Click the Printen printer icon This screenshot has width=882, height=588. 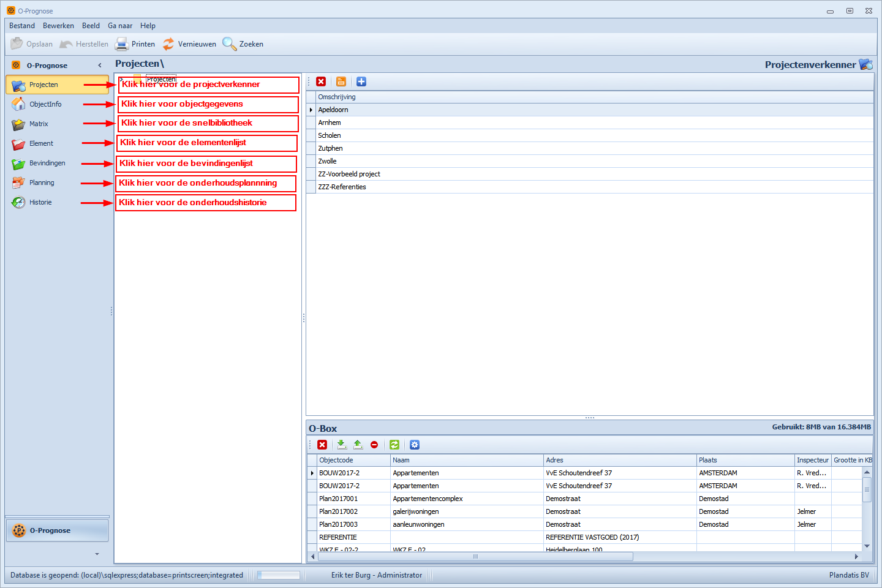(122, 44)
